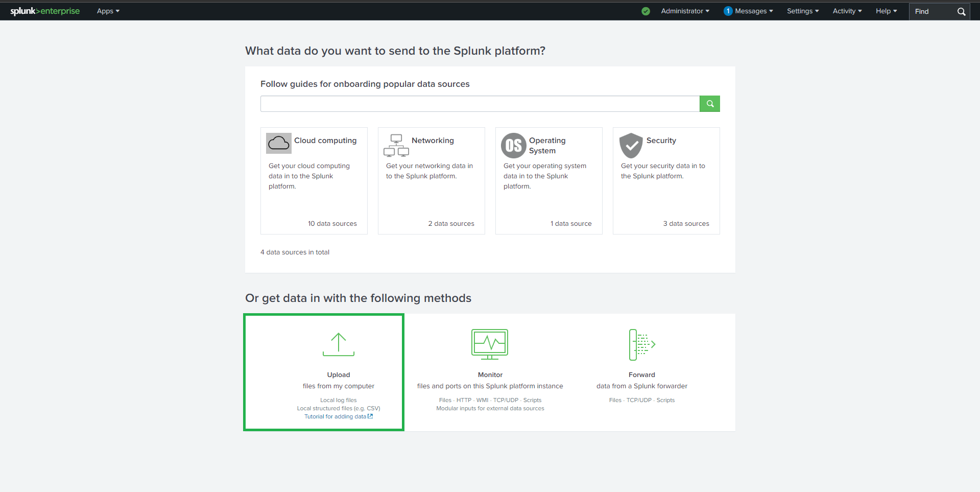Open the Apps dropdown menu
Screen dimensions: 980x492
(x=108, y=11)
